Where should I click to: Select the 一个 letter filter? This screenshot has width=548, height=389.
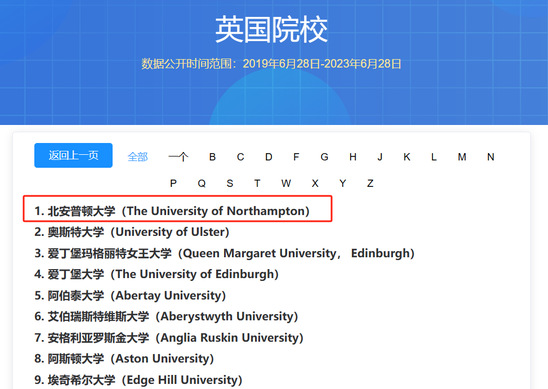pyautogui.click(x=178, y=157)
